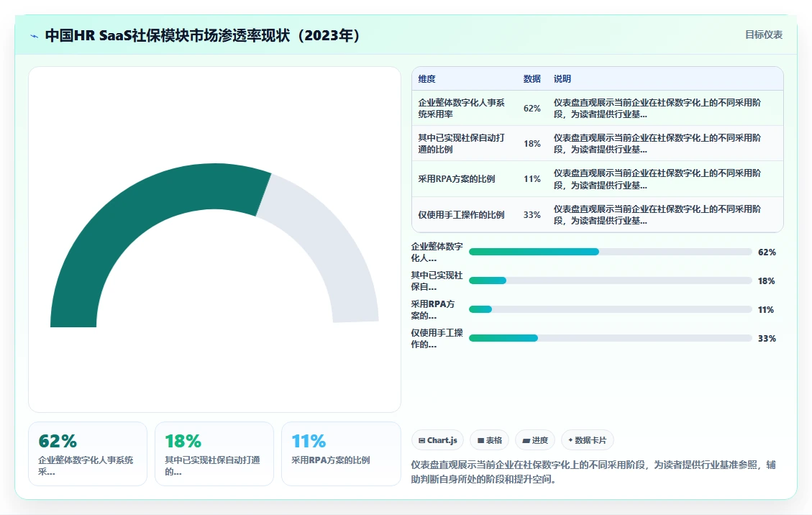Viewport: 812px width, 515px height.
Task: Click the 33% value in the table
Action: [532, 214]
